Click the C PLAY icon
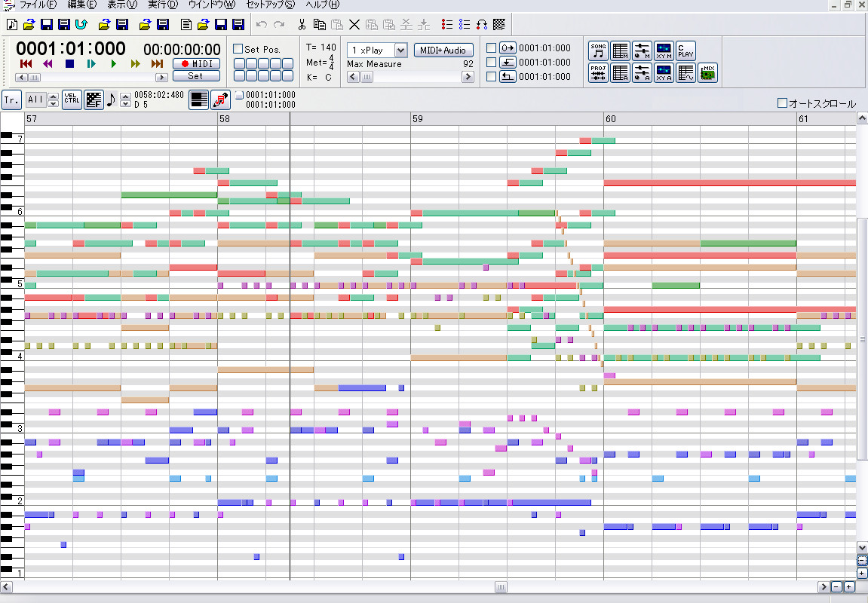 pyautogui.click(x=686, y=51)
